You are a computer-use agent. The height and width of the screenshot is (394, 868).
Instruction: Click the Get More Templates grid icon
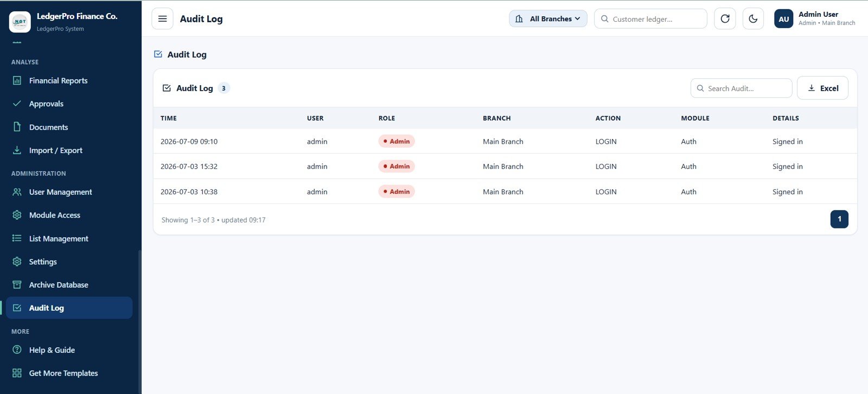[17, 373]
